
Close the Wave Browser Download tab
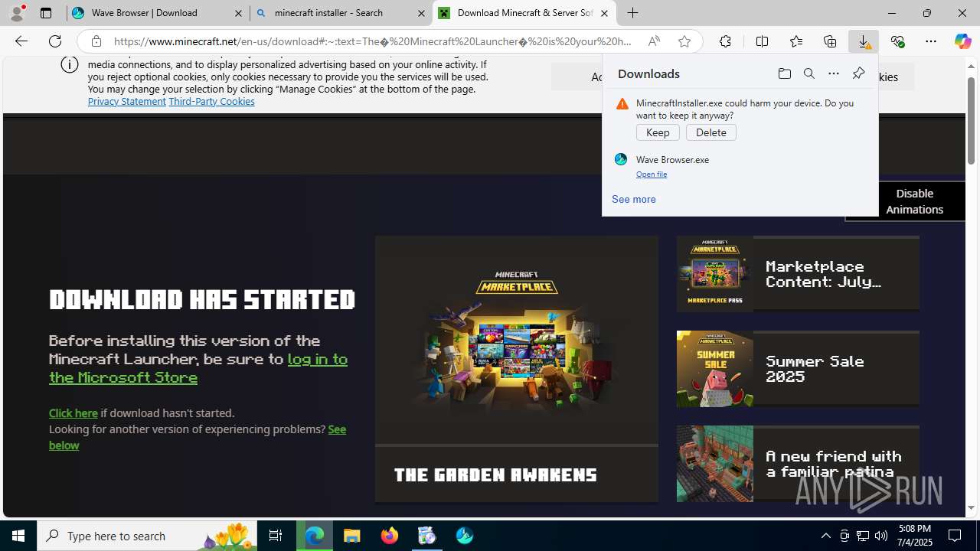(x=238, y=13)
